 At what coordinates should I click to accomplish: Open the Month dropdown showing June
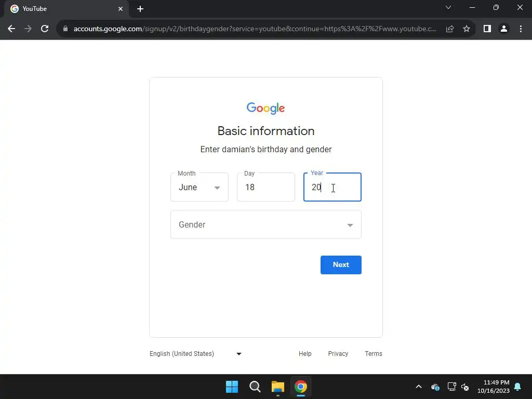coord(199,187)
